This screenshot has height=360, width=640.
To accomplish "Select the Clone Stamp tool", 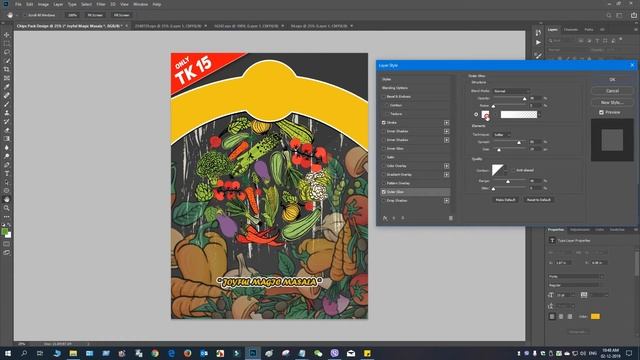I will pos(7,113).
